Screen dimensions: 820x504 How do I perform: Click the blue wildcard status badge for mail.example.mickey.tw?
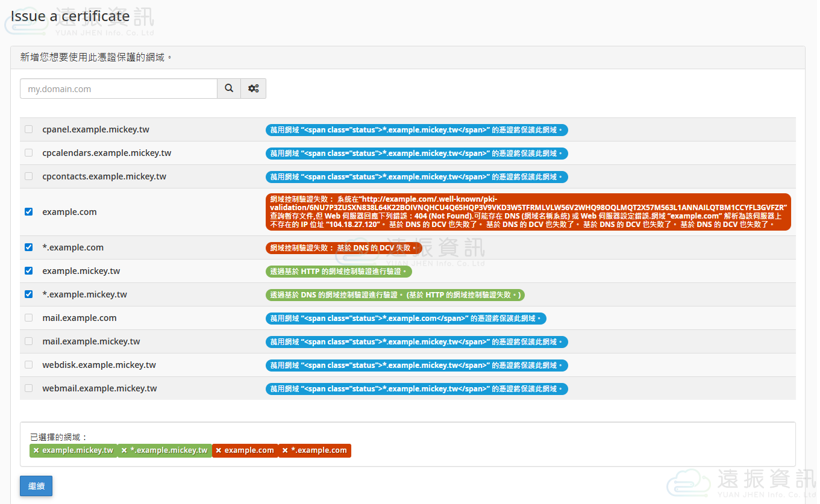point(416,342)
